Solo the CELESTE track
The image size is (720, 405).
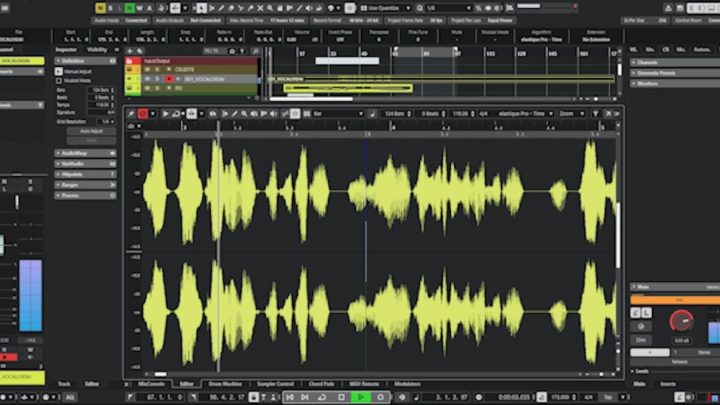point(157,69)
